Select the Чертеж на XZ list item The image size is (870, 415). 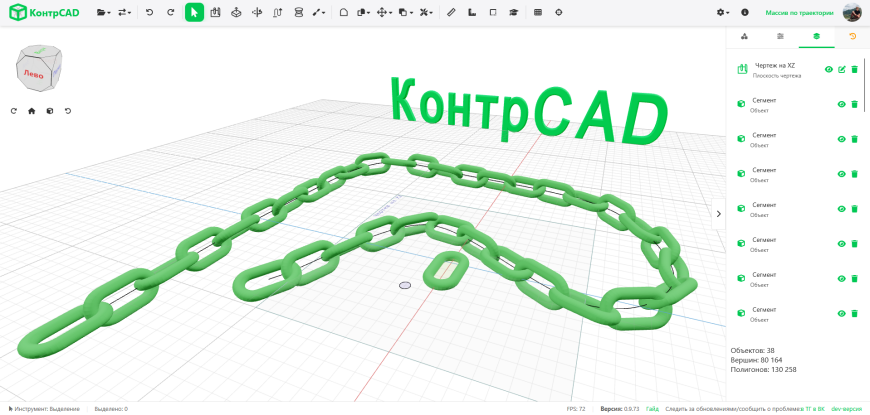coord(795,69)
